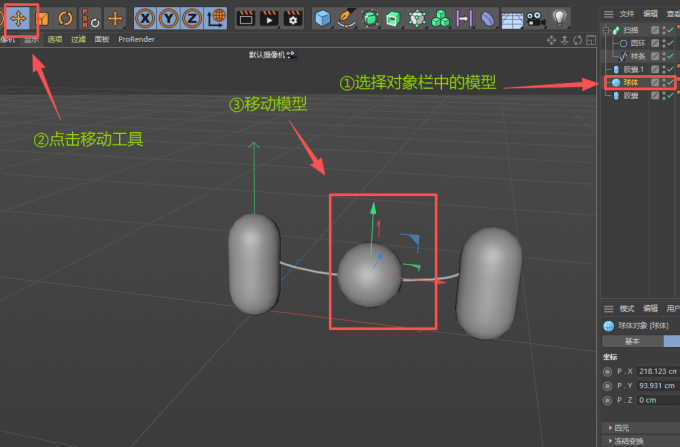The height and width of the screenshot is (447, 680).
Task: Open the spline Pen tool
Action: click(x=346, y=18)
